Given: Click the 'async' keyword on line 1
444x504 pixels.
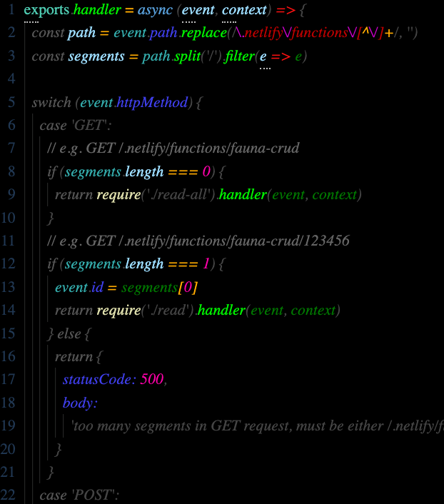Looking at the screenshot, I should [x=156, y=10].
